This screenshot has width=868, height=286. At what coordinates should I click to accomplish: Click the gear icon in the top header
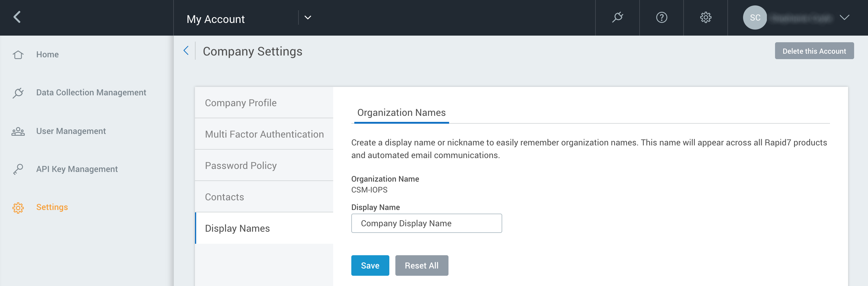pyautogui.click(x=706, y=17)
